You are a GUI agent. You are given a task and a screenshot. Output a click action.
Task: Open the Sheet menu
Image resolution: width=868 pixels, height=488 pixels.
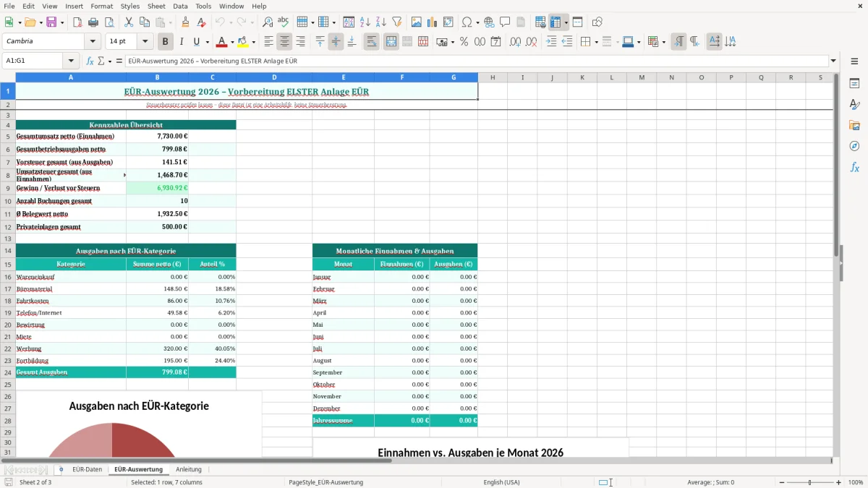156,6
